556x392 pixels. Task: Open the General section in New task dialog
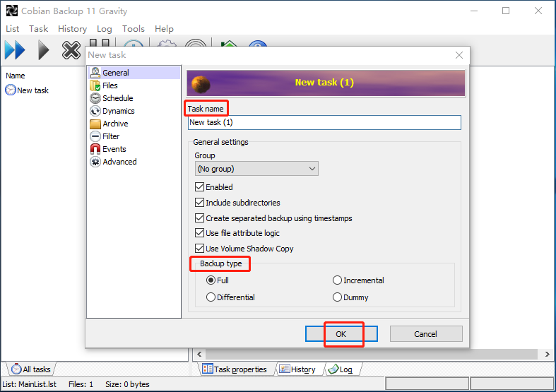[134, 73]
